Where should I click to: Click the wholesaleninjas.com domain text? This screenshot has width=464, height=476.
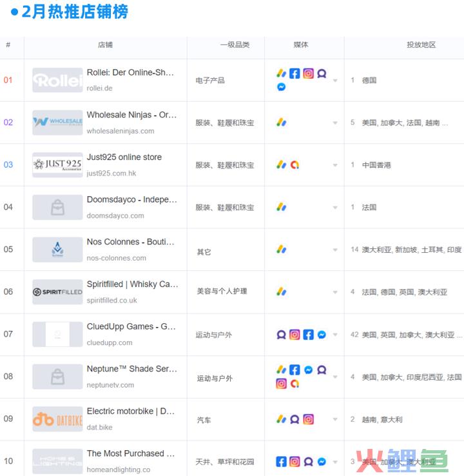[x=121, y=131]
